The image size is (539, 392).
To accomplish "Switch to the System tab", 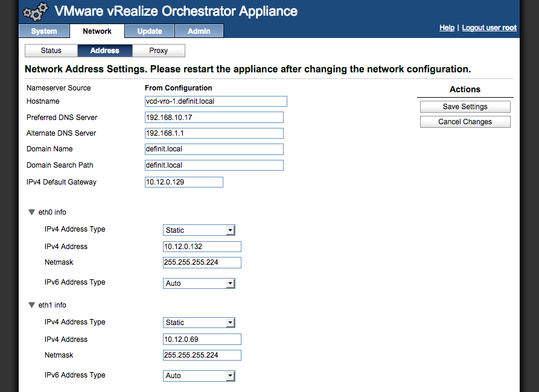I will [44, 31].
